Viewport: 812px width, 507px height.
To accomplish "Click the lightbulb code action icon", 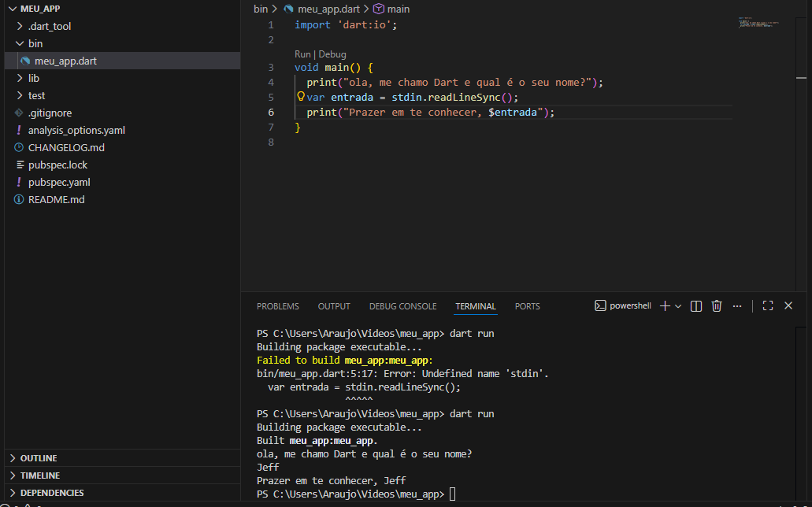I will coord(300,98).
